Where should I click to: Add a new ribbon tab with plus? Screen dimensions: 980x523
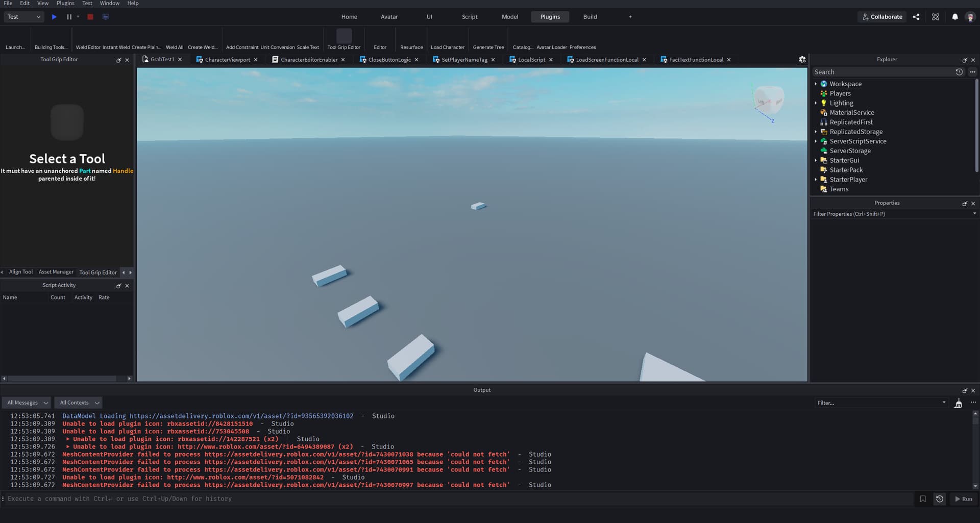click(x=630, y=17)
